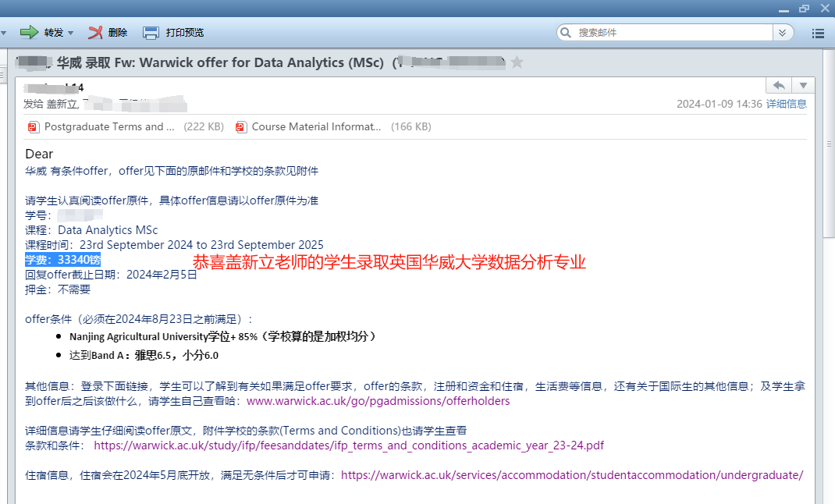Click the magnifier icon in search box
This screenshot has width=835, height=504.
(567, 33)
